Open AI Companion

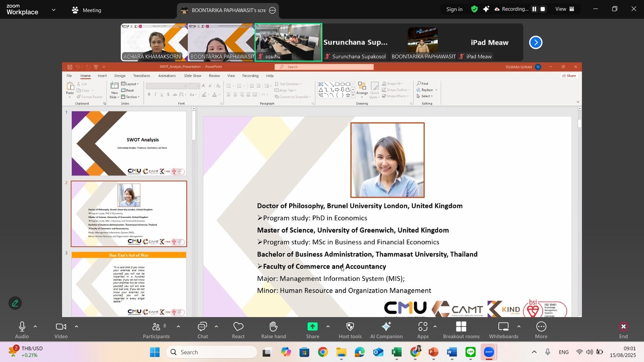click(386, 330)
